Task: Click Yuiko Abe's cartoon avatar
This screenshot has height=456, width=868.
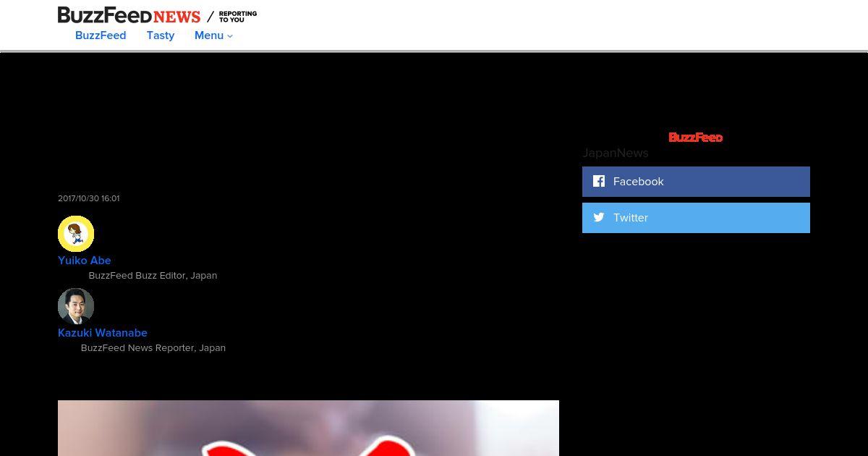Action: 76,234
